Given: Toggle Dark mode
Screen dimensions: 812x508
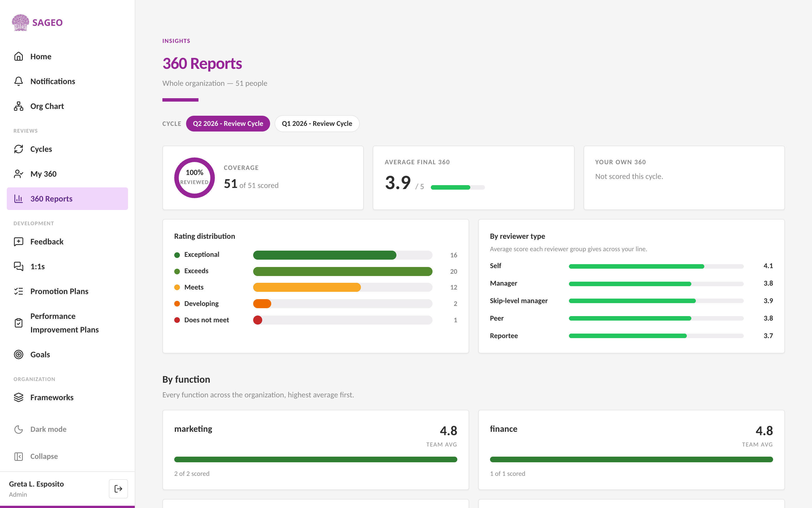Looking at the screenshot, I should click(x=67, y=429).
